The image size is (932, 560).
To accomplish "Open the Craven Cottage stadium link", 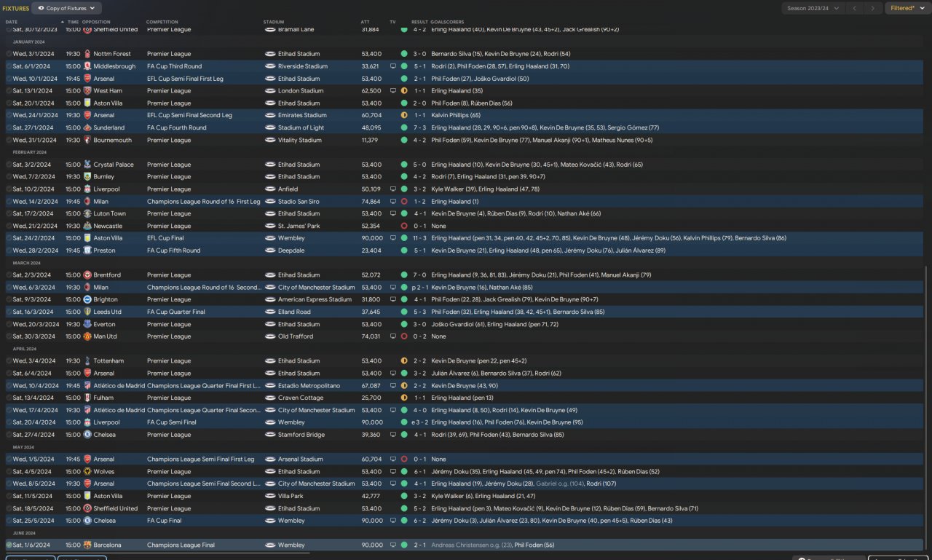I will click(x=299, y=398).
